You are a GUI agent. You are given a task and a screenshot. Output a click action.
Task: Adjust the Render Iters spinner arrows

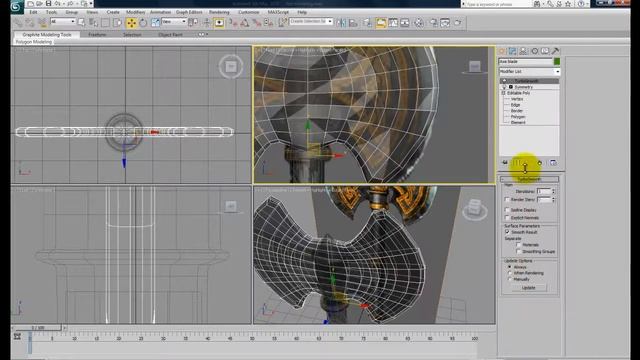tap(553, 200)
